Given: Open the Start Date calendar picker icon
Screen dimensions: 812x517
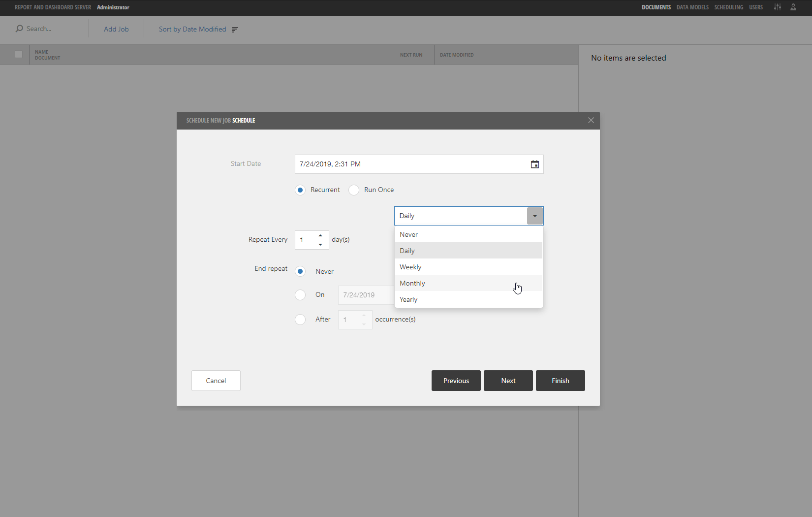Looking at the screenshot, I should coord(534,164).
